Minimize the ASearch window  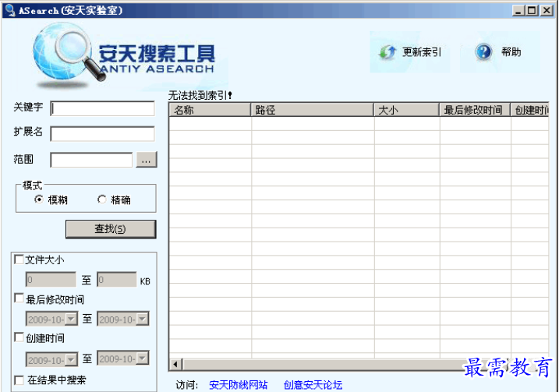pyautogui.click(x=518, y=10)
